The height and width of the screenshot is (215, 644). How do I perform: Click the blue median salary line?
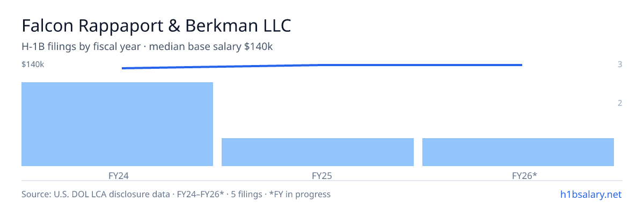click(x=322, y=66)
